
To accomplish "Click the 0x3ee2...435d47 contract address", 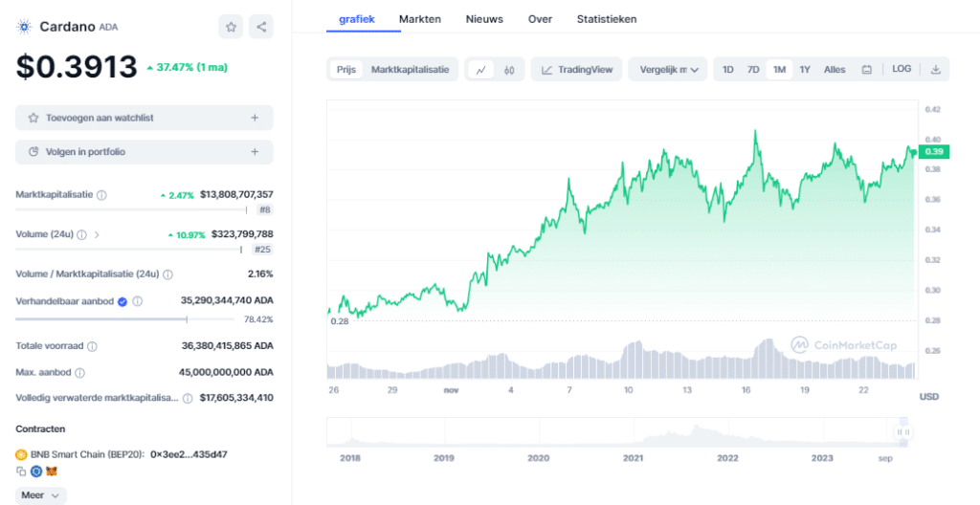I will 189,454.
